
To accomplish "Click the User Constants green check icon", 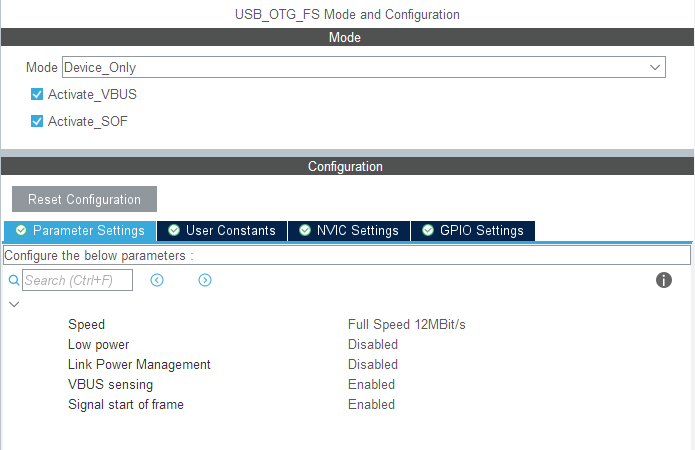I will tap(174, 230).
